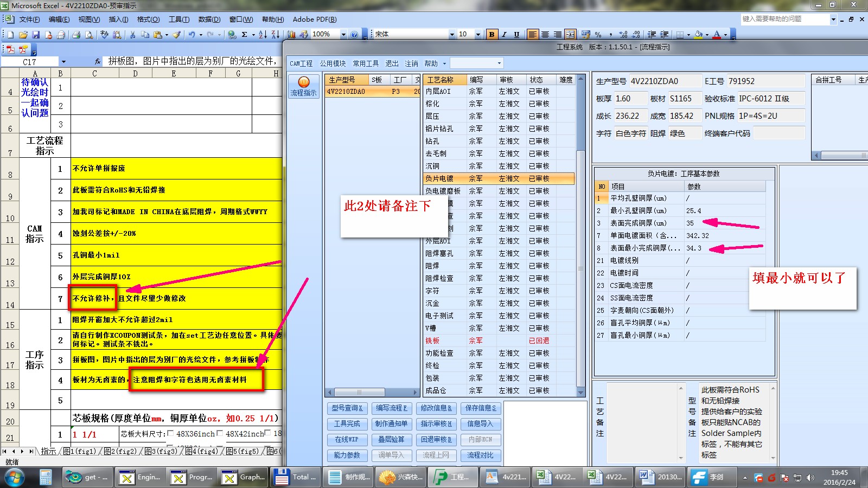Tick the 48X36inch checkbox
The height and width of the screenshot is (488, 868).
pyautogui.click(x=170, y=433)
